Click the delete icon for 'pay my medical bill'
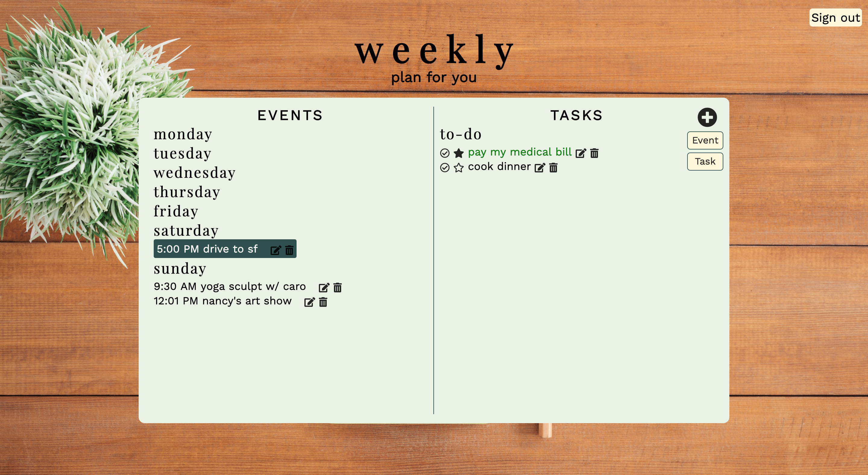The width and height of the screenshot is (868, 475). coord(596,153)
